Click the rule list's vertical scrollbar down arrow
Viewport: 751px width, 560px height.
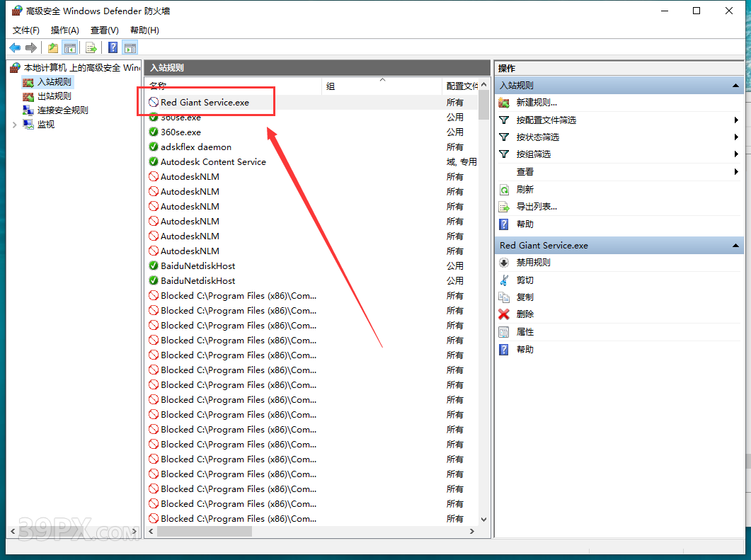[x=484, y=519]
